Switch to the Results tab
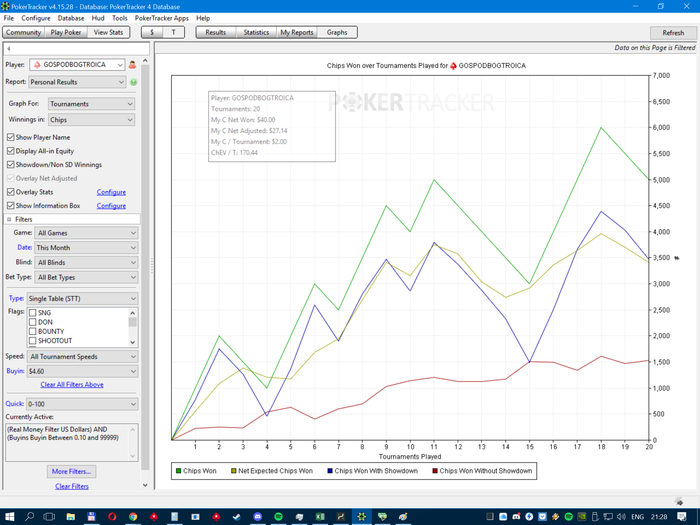 point(216,33)
